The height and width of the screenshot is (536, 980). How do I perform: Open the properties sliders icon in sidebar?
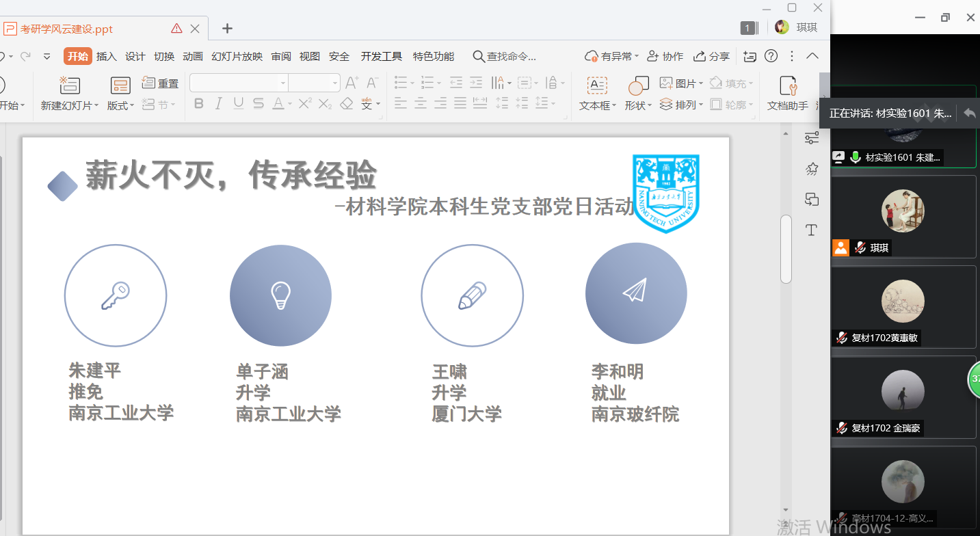click(812, 137)
